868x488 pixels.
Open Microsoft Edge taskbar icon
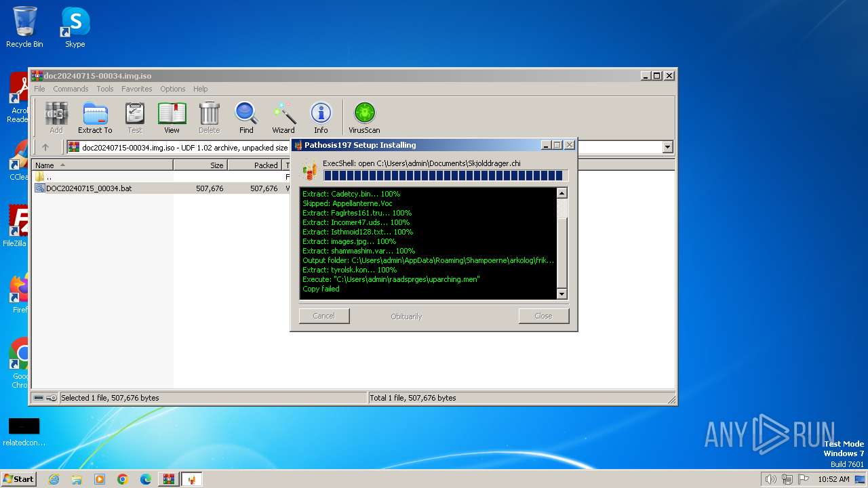(x=146, y=479)
